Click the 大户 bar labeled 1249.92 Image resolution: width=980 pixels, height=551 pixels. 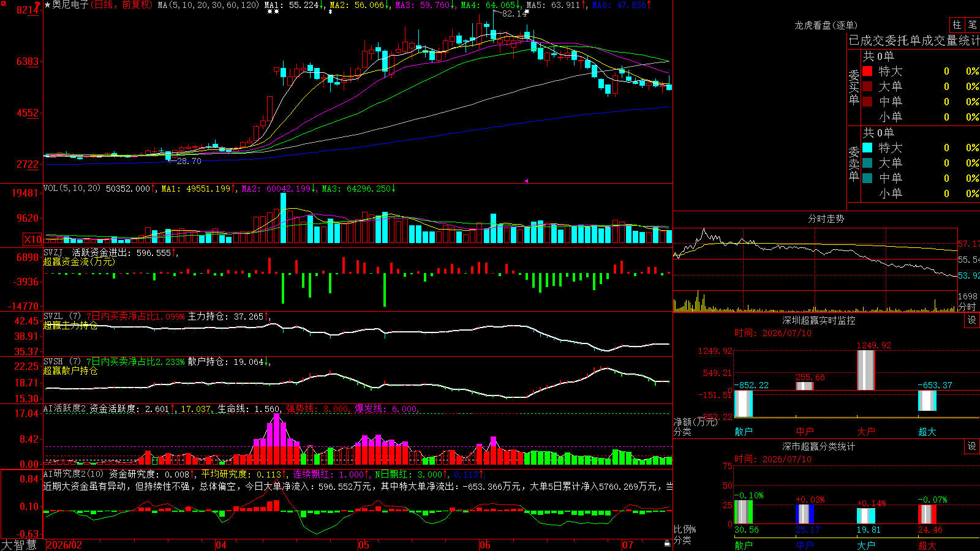click(x=866, y=370)
